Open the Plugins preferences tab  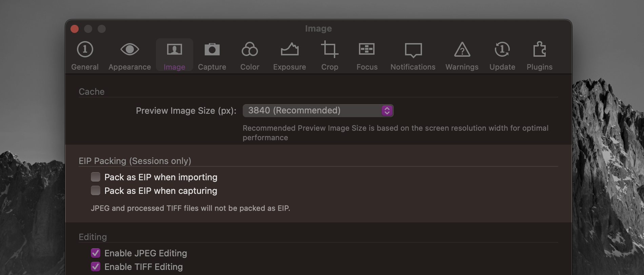click(539, 56)
